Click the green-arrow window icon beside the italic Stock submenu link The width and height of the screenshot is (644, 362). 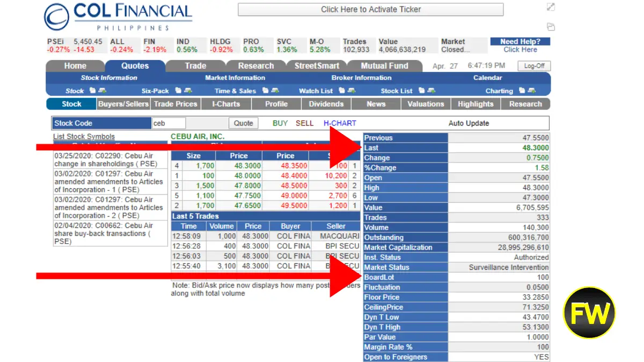click(x=102, y=91)
